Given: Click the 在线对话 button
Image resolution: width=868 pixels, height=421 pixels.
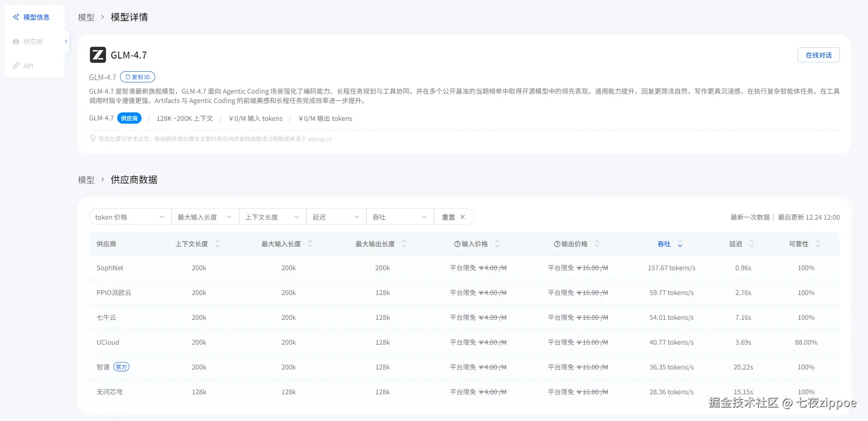Looking at the screenshot, I should tap(818, 55).
